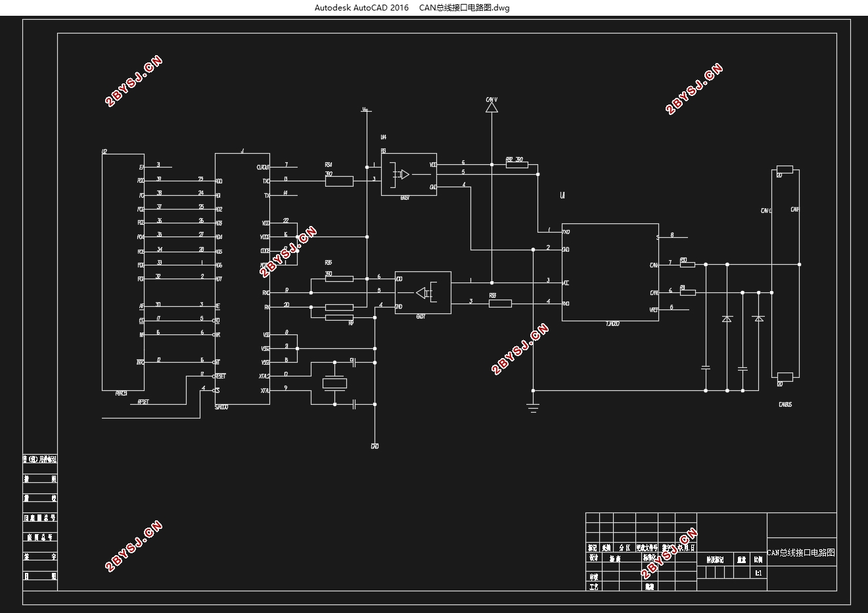Select the 签字 cell in left margin strip
868x613 pixels.
[40, 556]
